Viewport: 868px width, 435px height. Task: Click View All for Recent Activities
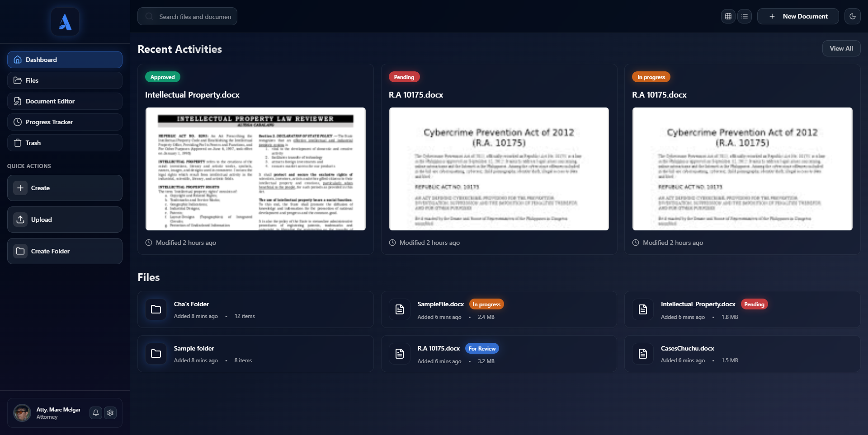[841, 48]
